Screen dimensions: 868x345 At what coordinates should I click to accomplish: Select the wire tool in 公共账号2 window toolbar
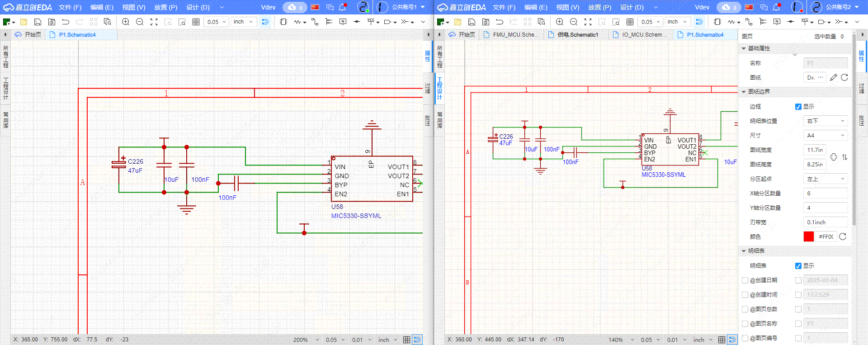pyautogui.click(x=749, y=22)
